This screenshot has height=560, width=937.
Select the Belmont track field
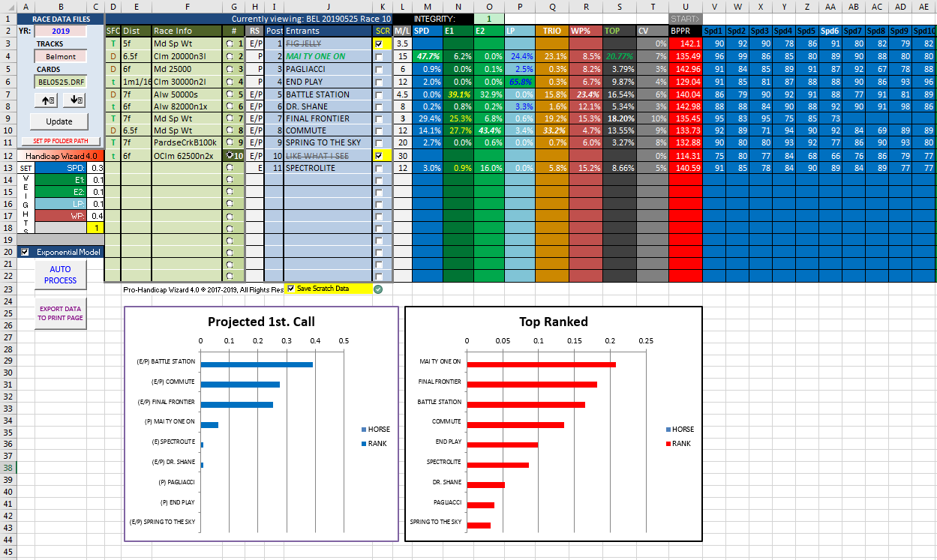coord(60,56)
